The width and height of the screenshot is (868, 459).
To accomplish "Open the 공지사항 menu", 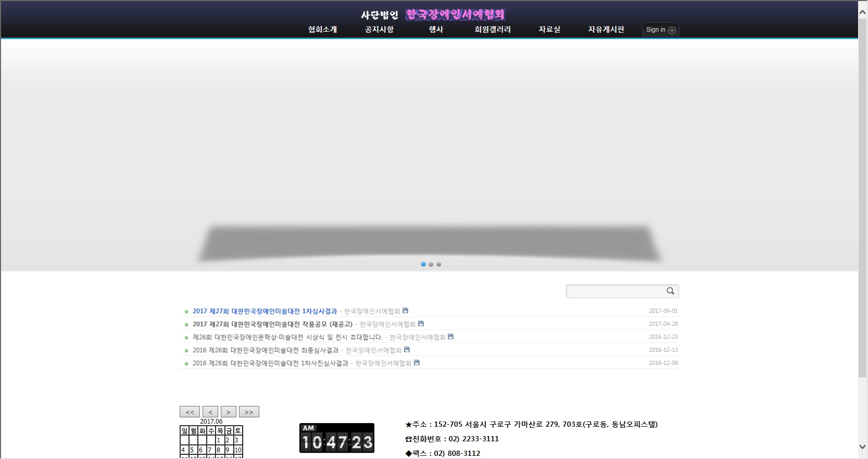I will (x=379, y=30).
